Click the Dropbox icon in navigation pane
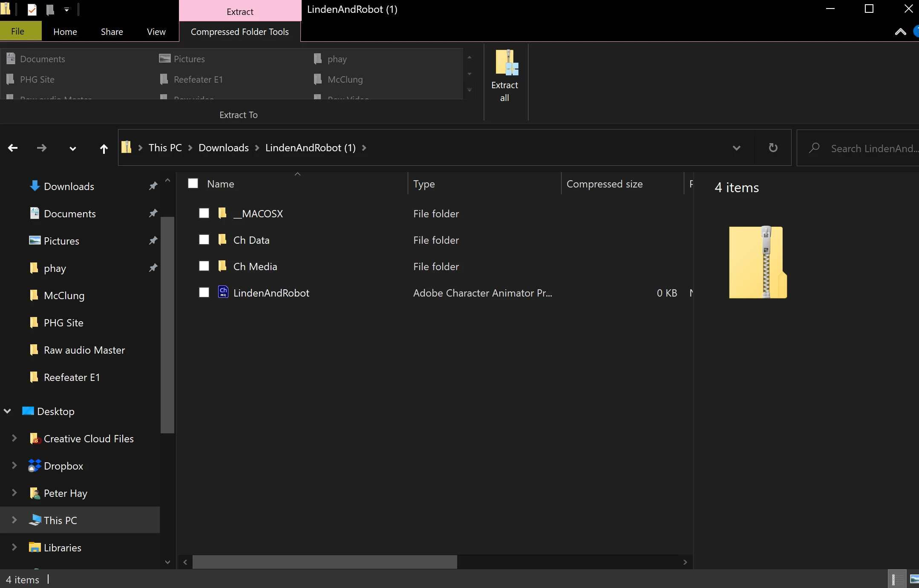The width and height of the screenshot is (919, 588). 35,466
